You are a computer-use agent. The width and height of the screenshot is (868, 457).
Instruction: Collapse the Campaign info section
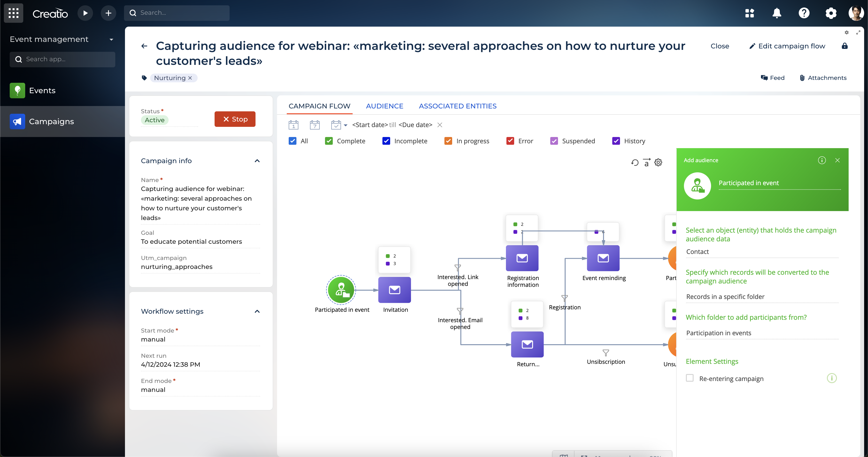click(257, 161)
